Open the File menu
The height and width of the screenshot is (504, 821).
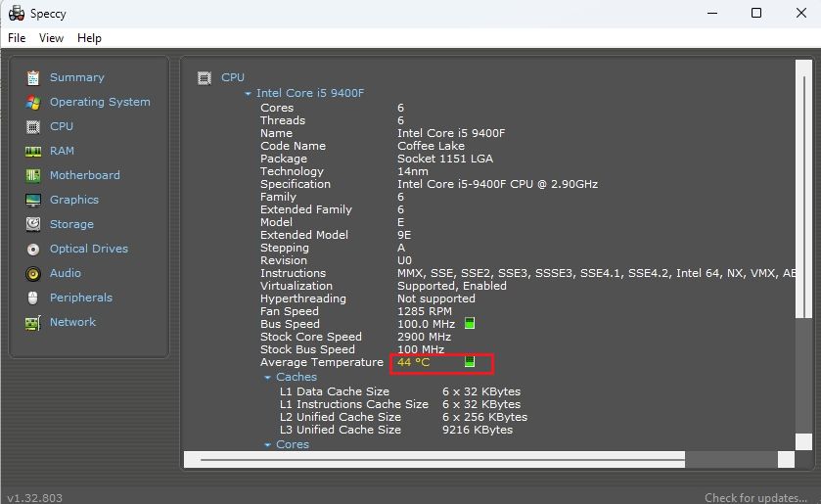[x=17, y=38]
